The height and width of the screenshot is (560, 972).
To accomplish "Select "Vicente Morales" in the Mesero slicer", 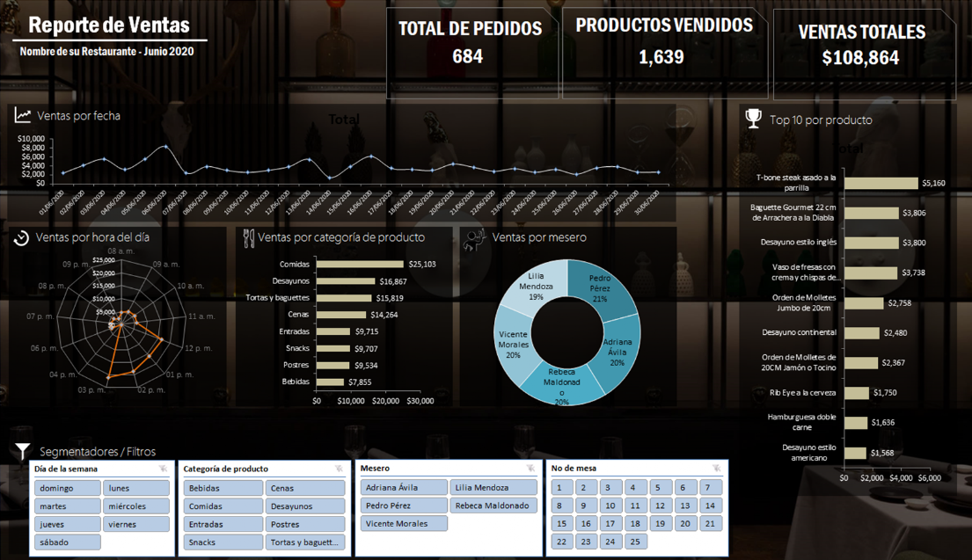I will coord(405,524).
